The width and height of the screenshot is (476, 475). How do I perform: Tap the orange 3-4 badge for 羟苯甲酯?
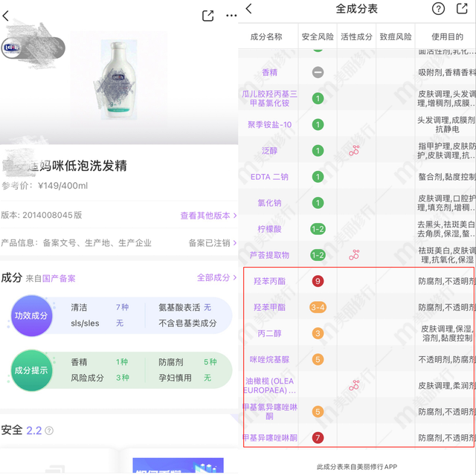318,307
